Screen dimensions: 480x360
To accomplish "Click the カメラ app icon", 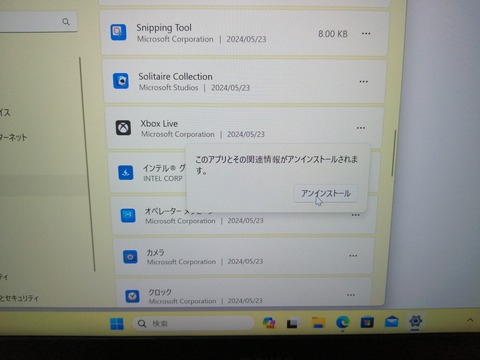I will point(130,257).
